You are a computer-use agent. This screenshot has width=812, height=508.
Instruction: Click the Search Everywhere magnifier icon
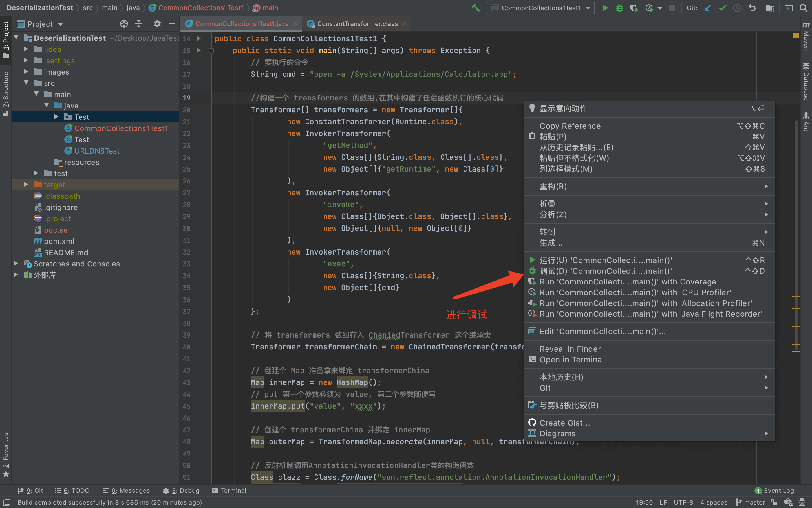click(803, 8)
